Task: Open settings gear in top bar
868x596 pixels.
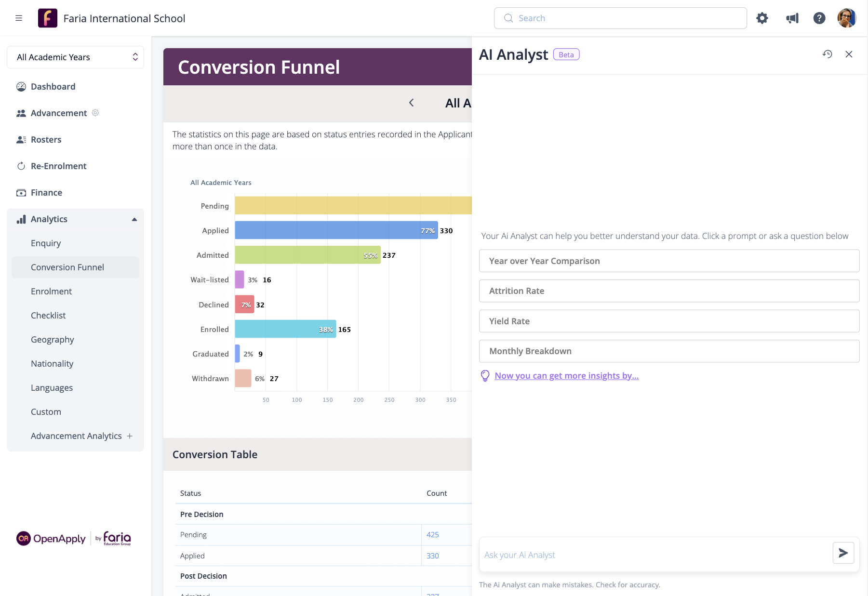Action: click(762, 18)
